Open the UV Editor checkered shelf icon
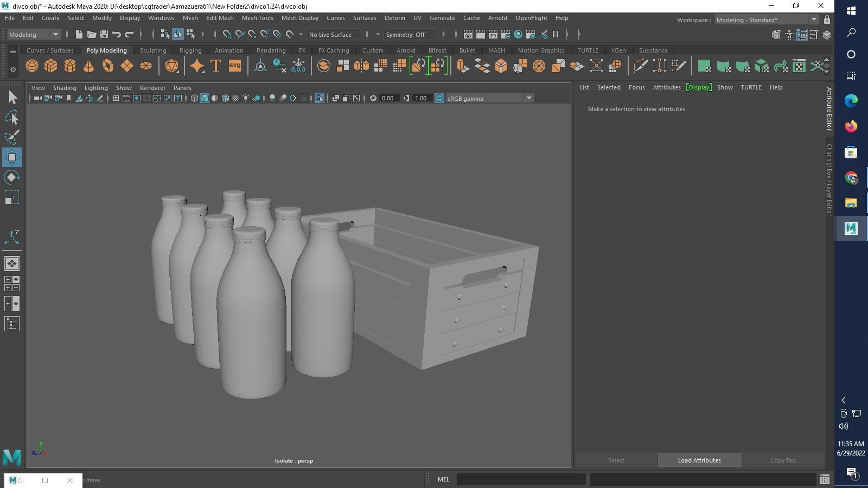Image resolution: width=868 pixels, height=488 pixels. pyautogui.click(x=799, y=66)
